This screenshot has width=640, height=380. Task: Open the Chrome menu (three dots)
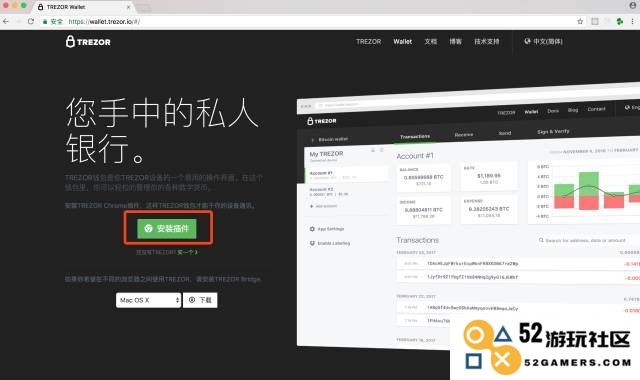tap(633, 21)
